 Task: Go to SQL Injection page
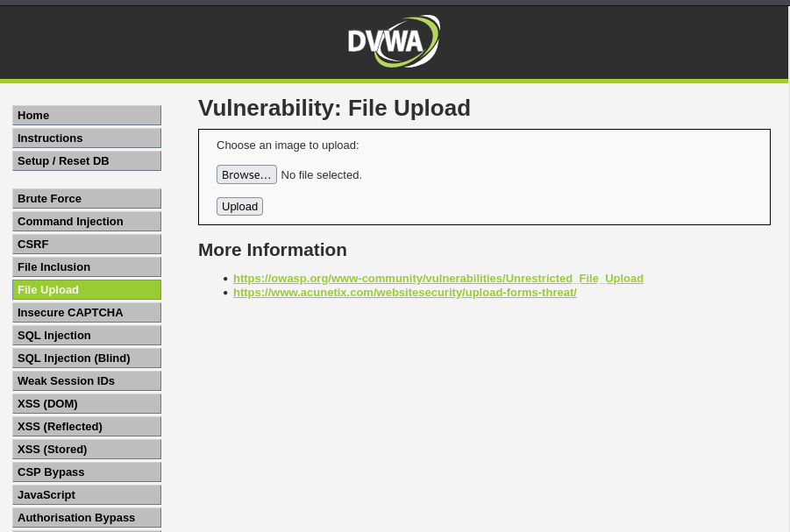[86, 336]
